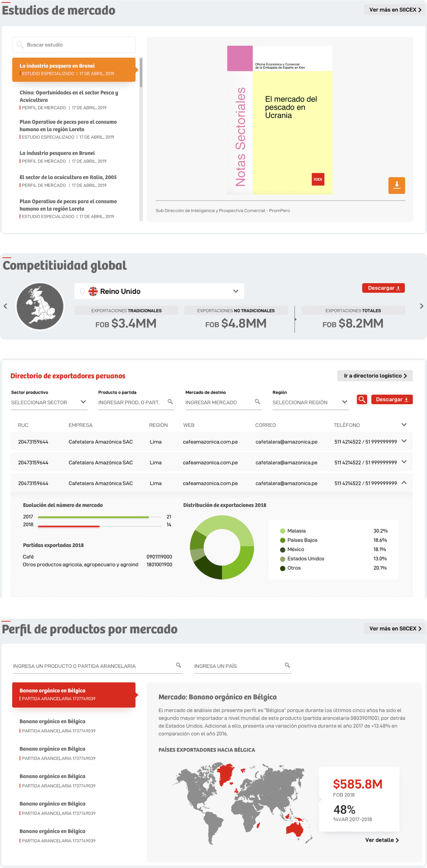427x868 pixels.
Task: Click Estados Unidos legend color dot
Action: (x=282, y=559)
